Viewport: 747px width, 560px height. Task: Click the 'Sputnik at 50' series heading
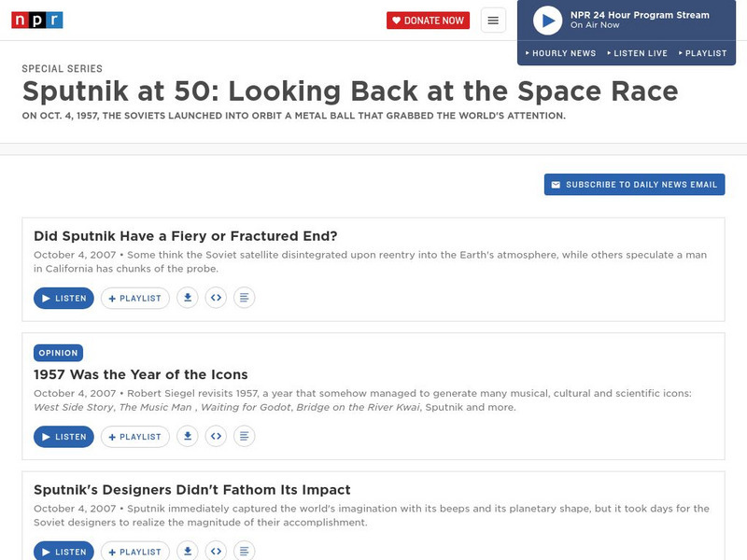[350, 91]
